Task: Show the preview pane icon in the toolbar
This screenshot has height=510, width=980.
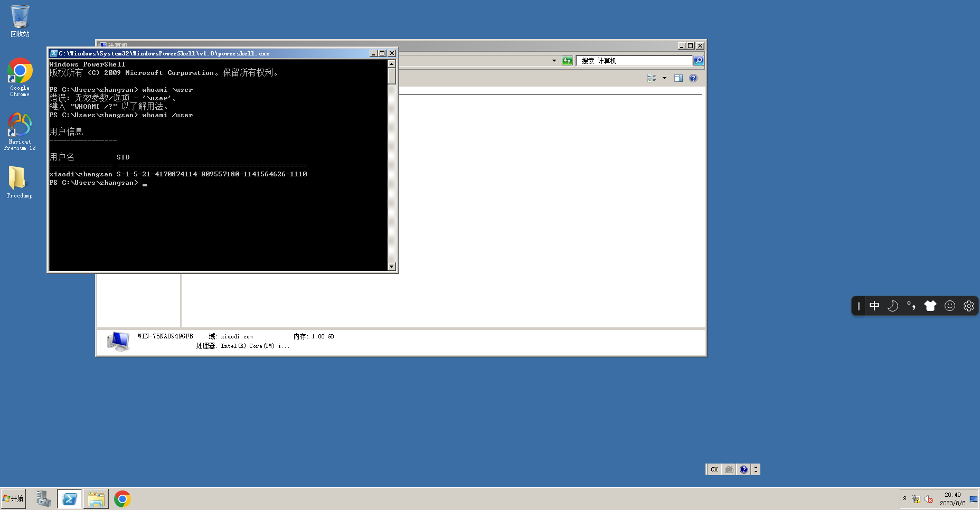Action: (x=679, y=78)
